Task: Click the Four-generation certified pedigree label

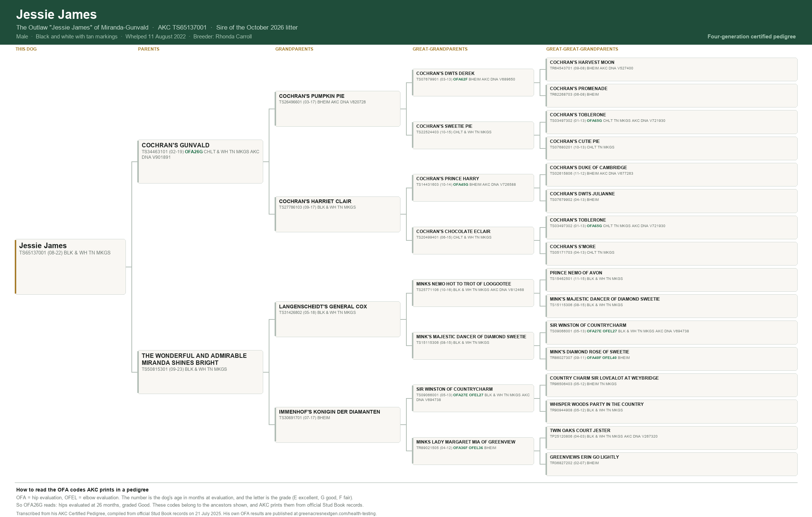Action: [x=751, y=37]
